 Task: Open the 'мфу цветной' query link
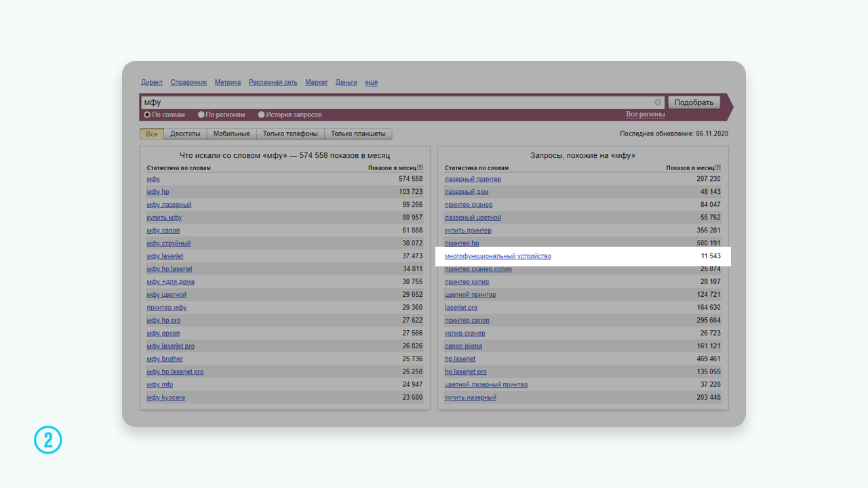click(x=167, y=295)
